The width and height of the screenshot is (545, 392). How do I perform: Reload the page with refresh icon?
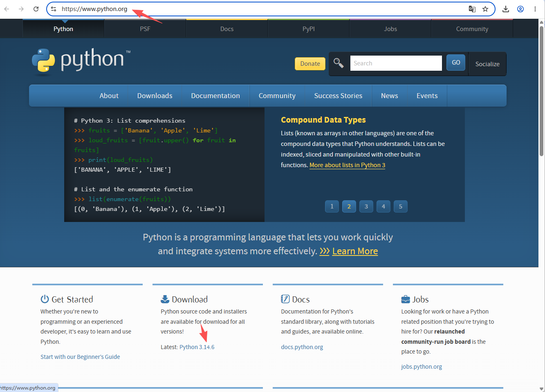click(x=36, y=9)
